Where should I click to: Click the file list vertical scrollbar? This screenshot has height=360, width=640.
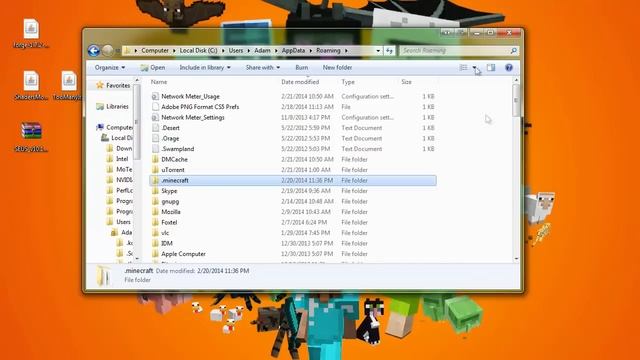coord(516,100)
